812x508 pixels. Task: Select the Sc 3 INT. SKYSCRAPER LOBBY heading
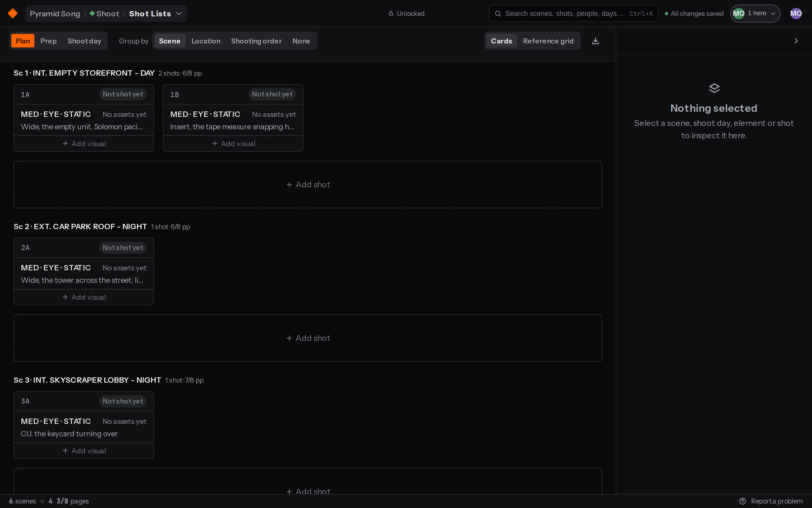pos(87,380)
